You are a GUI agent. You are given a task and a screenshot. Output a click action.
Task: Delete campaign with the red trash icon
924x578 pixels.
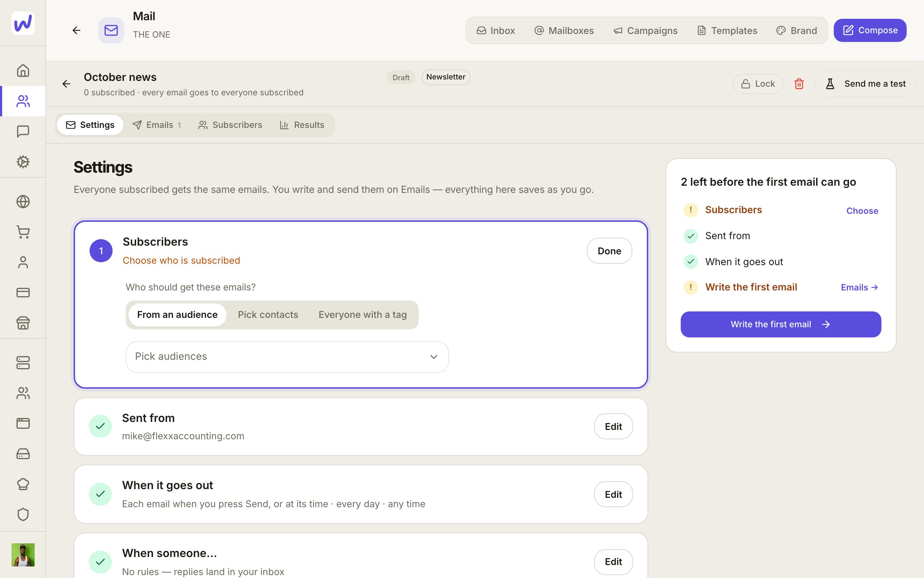point(799,84)
